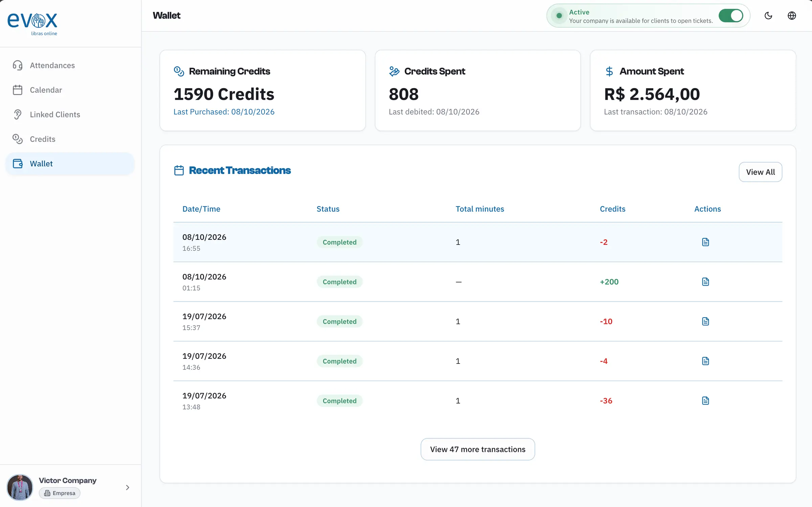This screenshot has width=812, height=507.
Task: Open Linked Clients page
Action: tap(70, 115)
